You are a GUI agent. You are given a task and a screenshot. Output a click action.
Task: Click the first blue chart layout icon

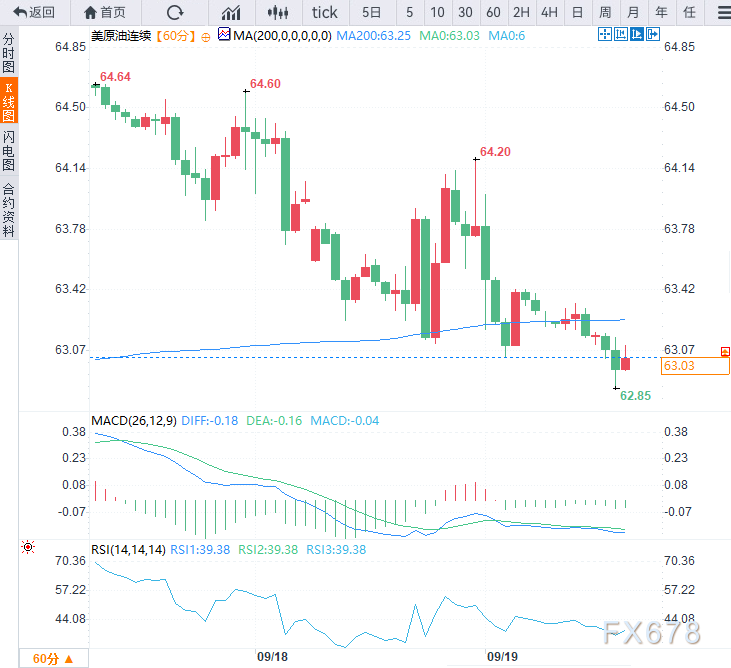pyautogui.click(x=604, y=35)
